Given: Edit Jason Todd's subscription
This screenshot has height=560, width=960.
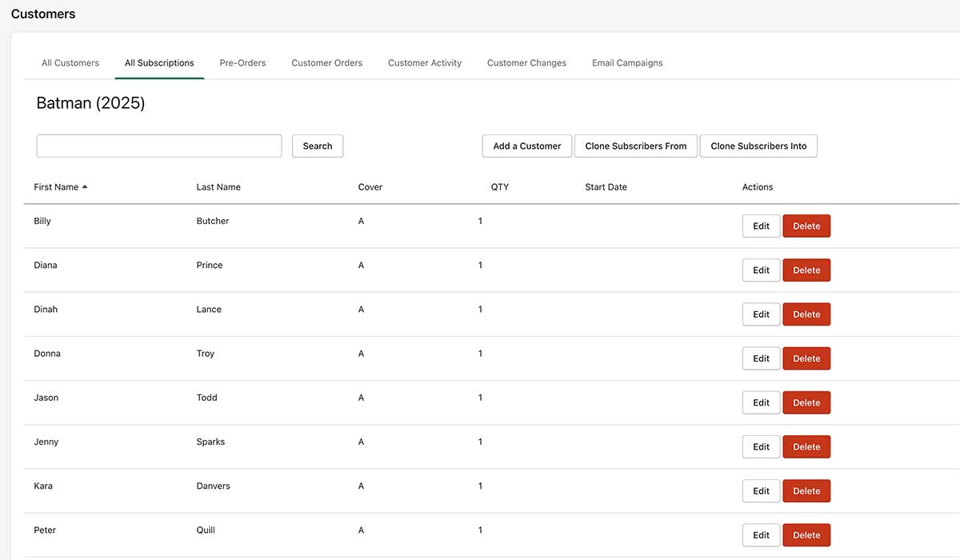Looking at the screenshot, I should 761,402.
